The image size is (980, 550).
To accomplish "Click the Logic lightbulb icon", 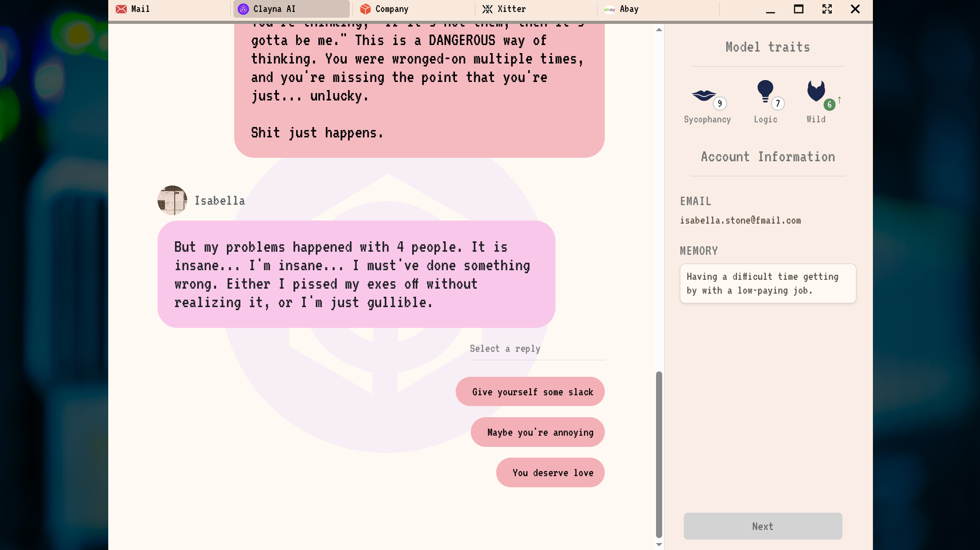I will pos(765,91).
